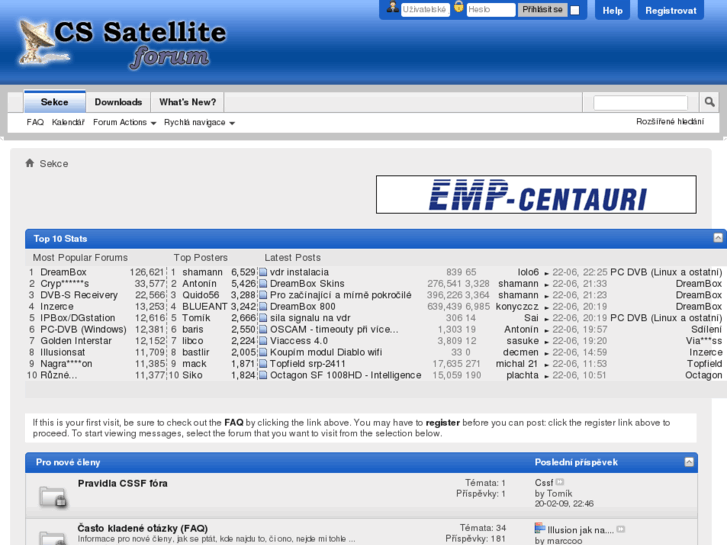Image resolution: width=727 pixels, height=545 pixels.
Task: Click the forum search text box
Action: 640,103
